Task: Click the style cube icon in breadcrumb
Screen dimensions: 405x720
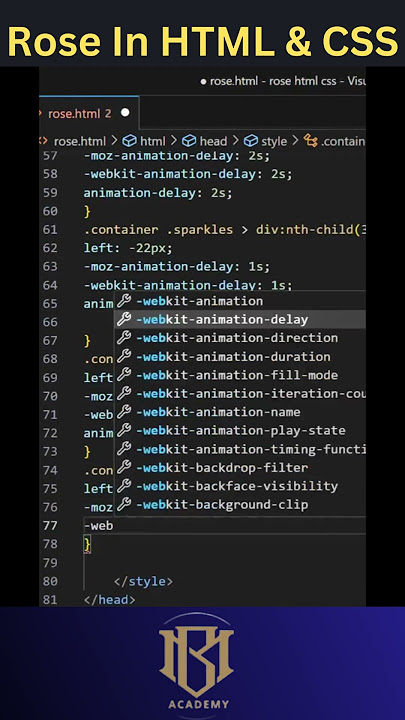Action: pos(251,141)
